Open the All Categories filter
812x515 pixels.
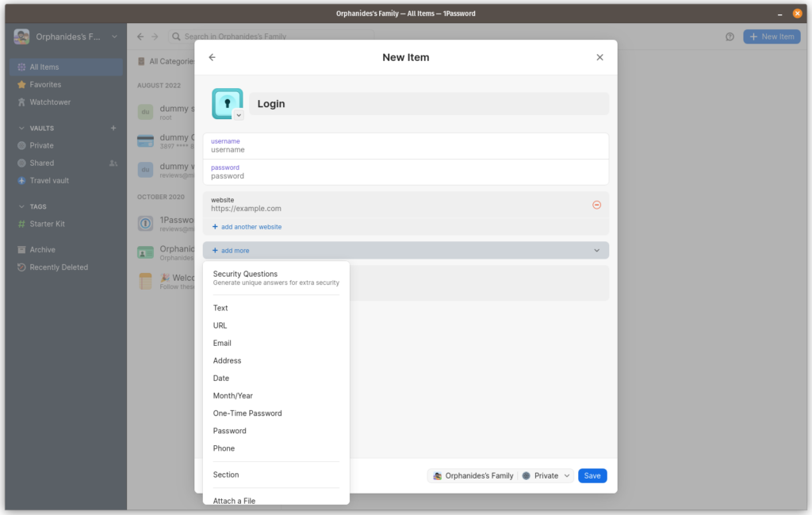166,61
